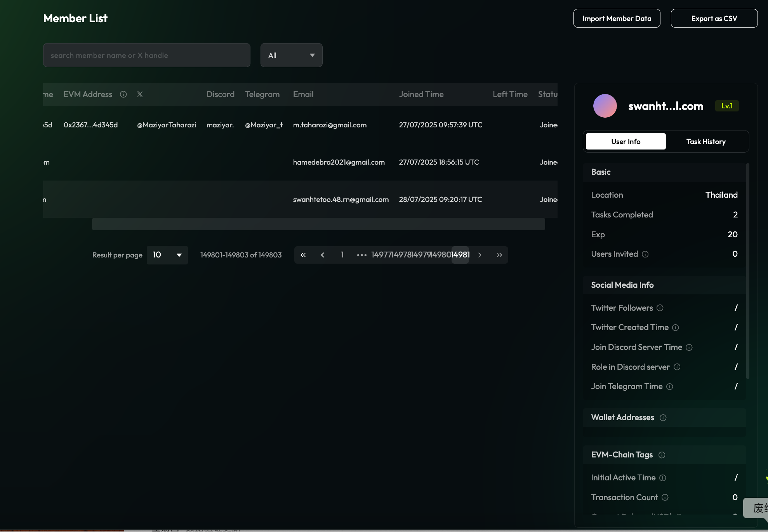Select the User Info tab

tap(626, 142)
